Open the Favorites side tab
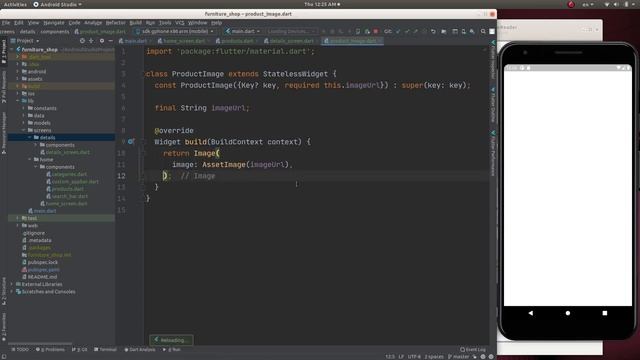Screen dimensions: 640x360 pyautogui.click(x=4, y=327)
